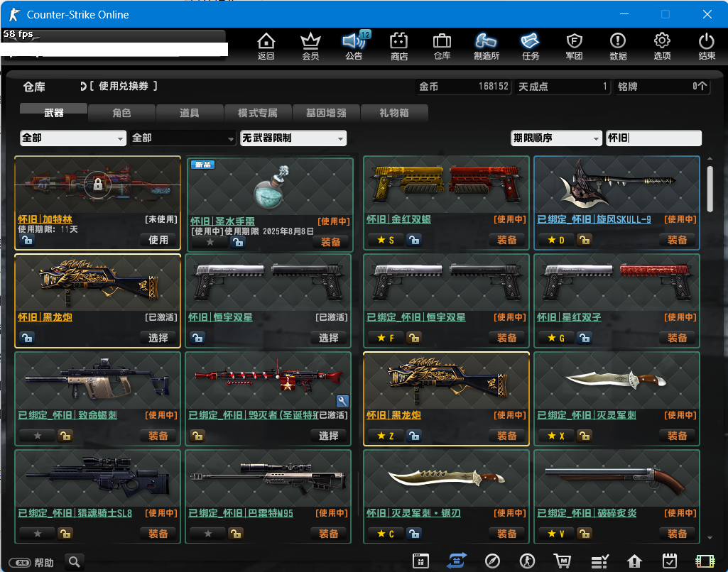Viewport: 728px width, 572px height.
Task: Click the 金币 168152 balance
Action: coord(464,87)
